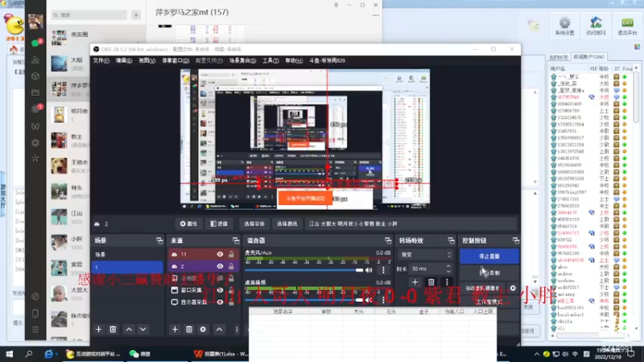Open WeChat favorites cube icon
The image size is (644, 362).
click(x=35, y=76)
